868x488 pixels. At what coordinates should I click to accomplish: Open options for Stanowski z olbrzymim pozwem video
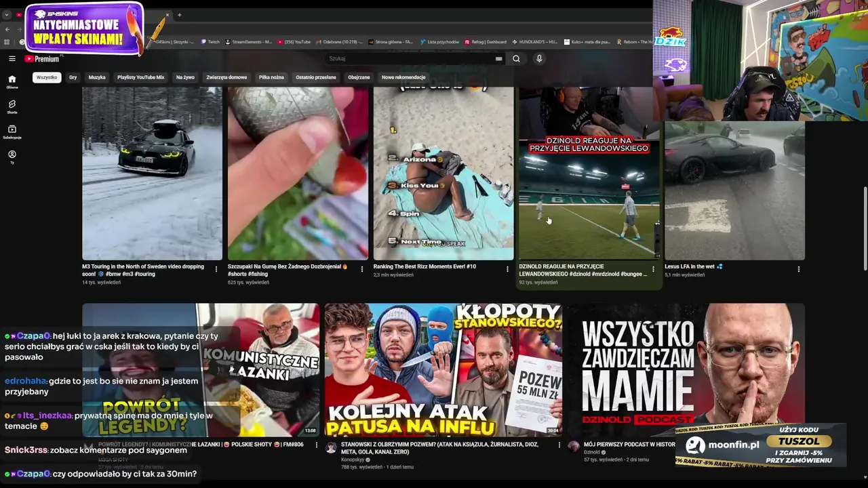[x=559, y=445]
